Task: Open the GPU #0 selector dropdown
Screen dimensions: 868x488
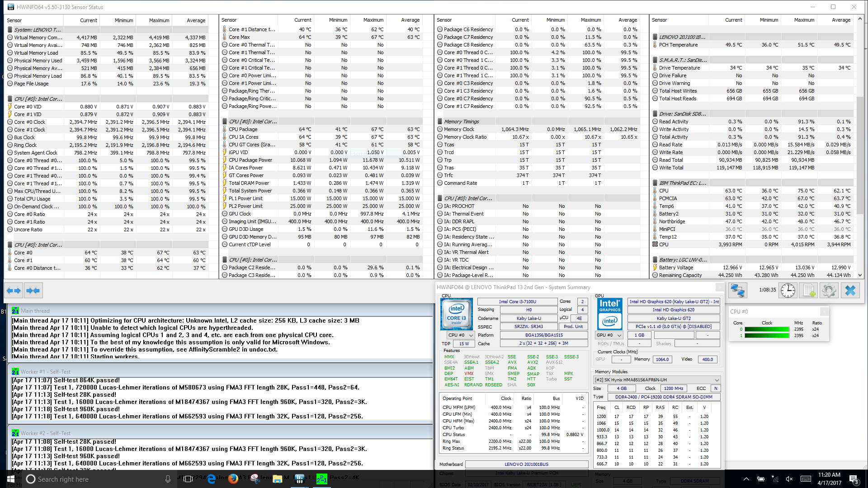Action: (x=609, y=335)
